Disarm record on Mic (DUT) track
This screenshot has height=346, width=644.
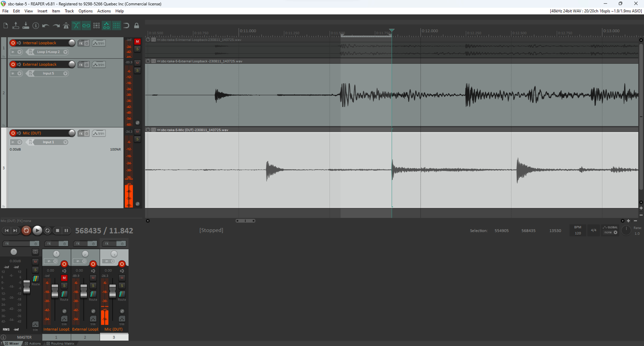13,133
